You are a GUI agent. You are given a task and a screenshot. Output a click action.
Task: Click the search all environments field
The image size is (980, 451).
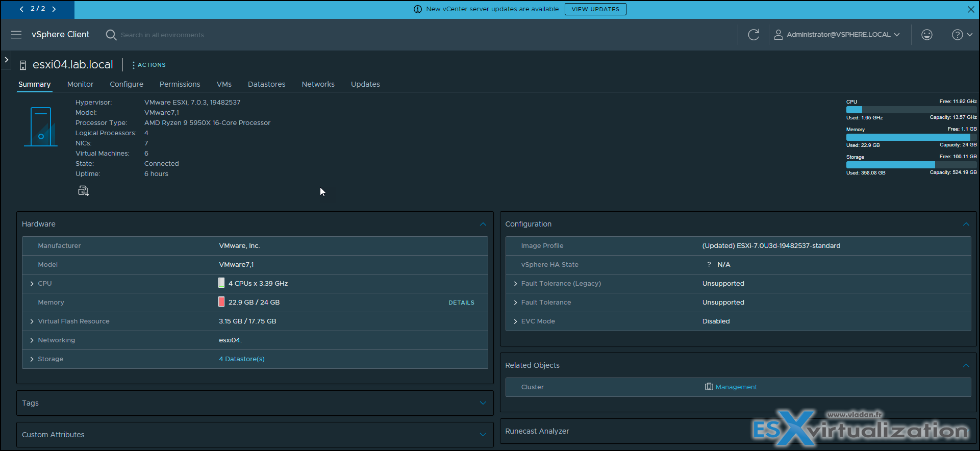click(x=162, y=35)
